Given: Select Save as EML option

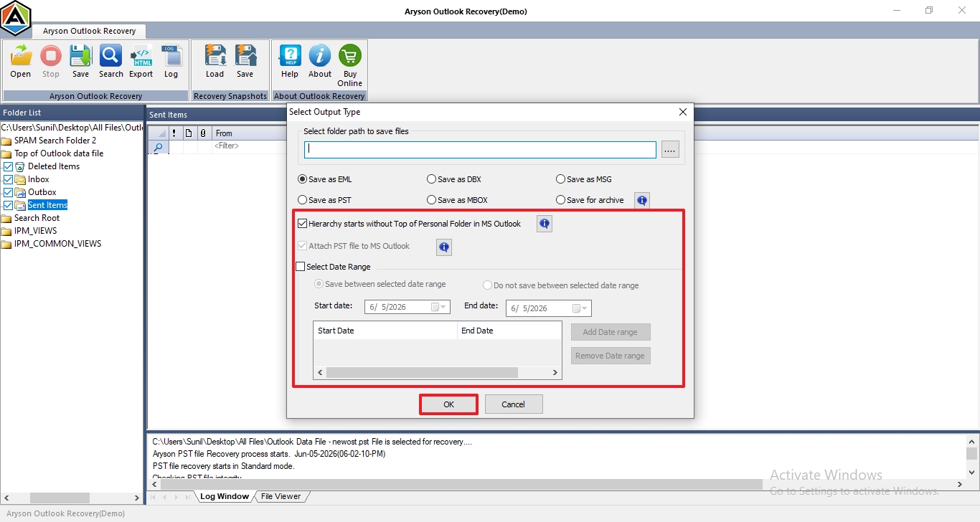Looking at the screenshot, I should (x=325, y=179).
